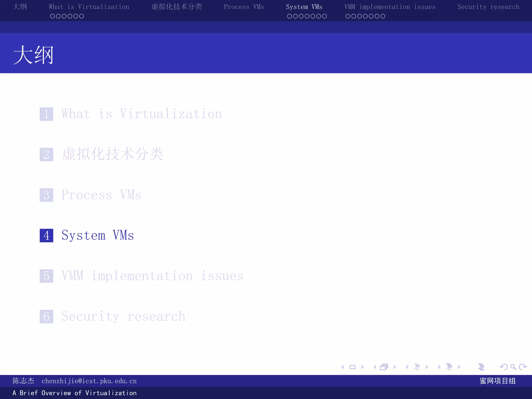Screen dimensions: 532x399
Task: Select last frame circle under What is Virtualization
Action: pos(82,16)
